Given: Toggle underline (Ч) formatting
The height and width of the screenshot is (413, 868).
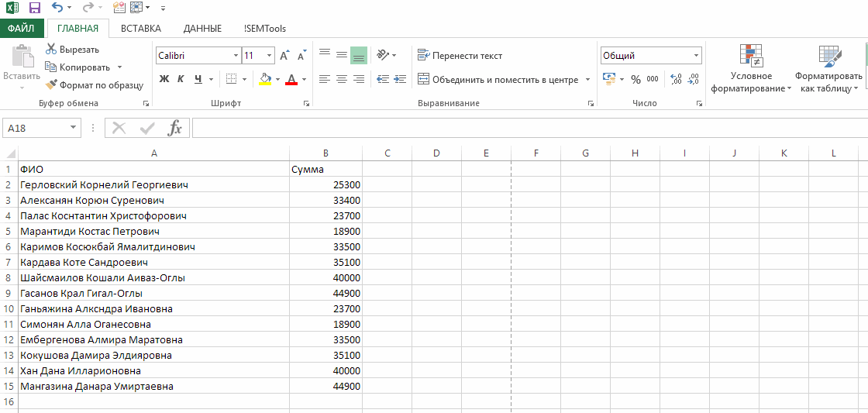Looking at the screenshot, I should click(x=198, y=79).
